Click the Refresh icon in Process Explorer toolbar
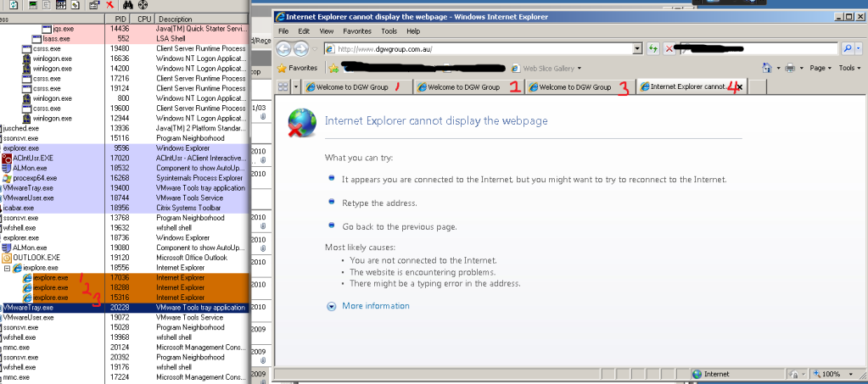Viewport: 868px width, 384px height. tap(14, 4)
